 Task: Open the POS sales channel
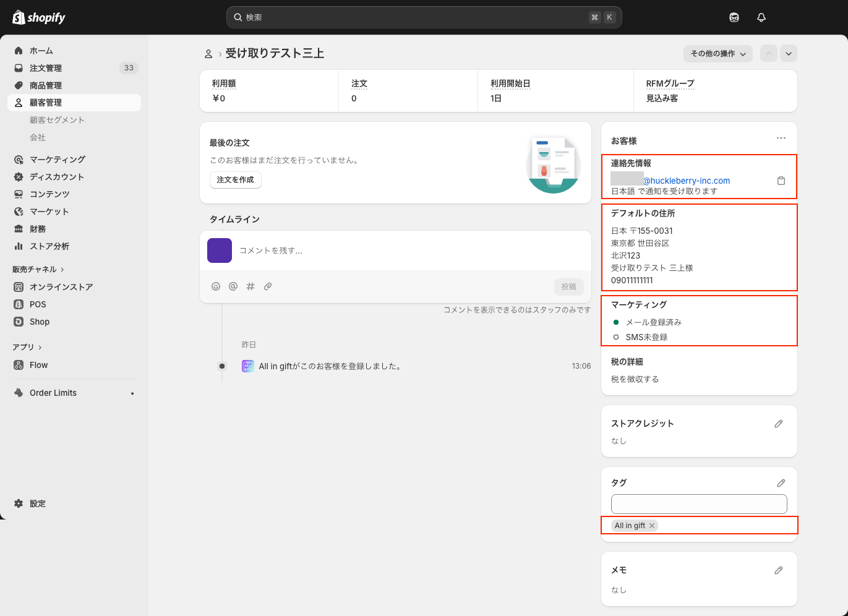pyautogui.click(x=74, y=304)
